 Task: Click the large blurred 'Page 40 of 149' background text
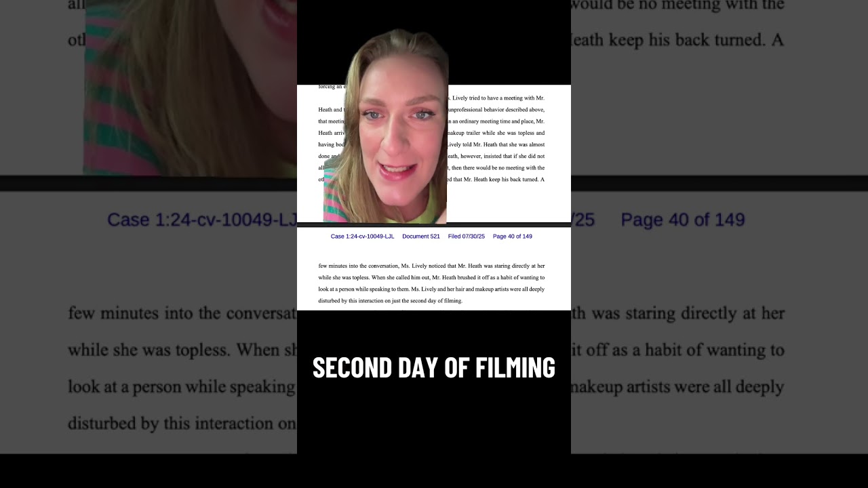[683, 220]
